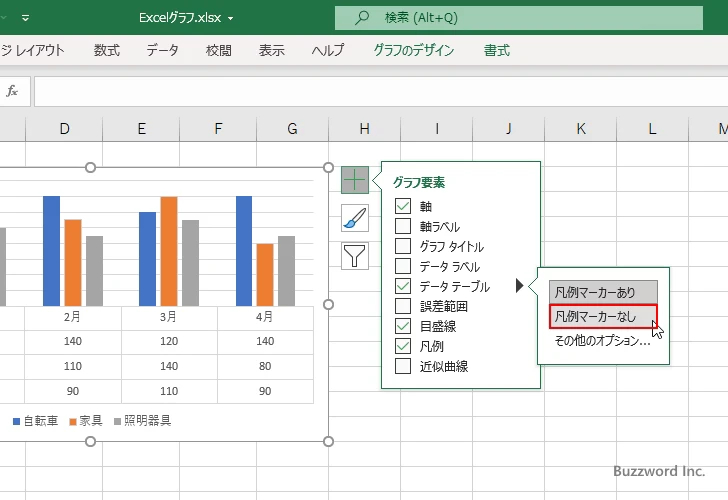
Task: Click the chart's top-right resize handle
Action: (328, 167)
